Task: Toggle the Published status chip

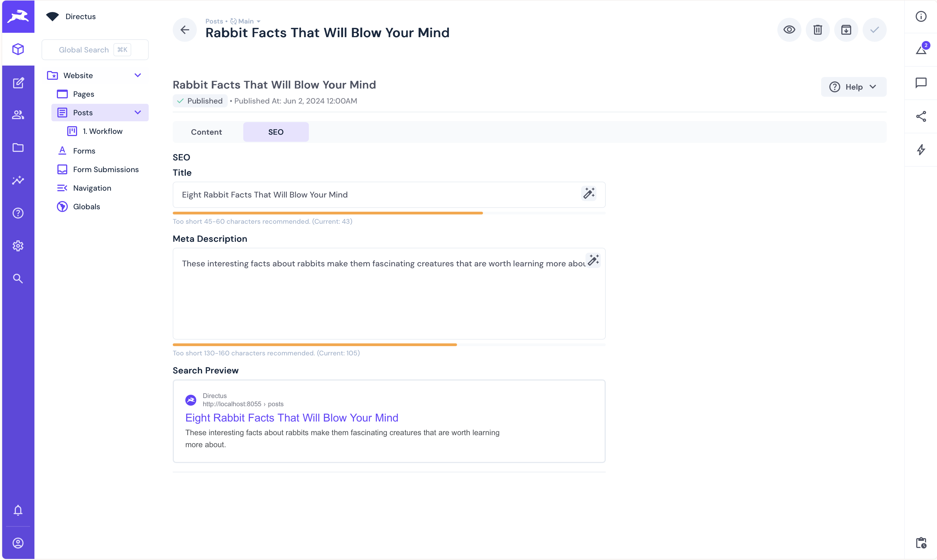Action: click(x=200, y=101)
